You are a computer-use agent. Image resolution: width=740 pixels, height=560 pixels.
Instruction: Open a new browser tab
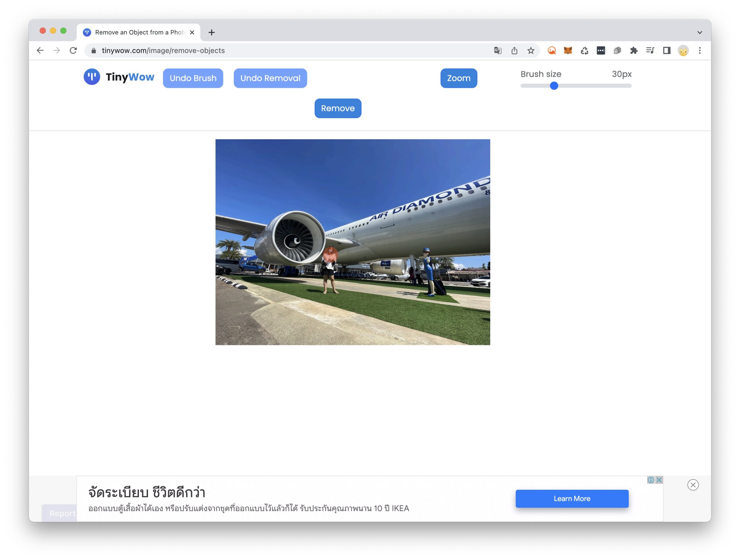pos(211,32)
